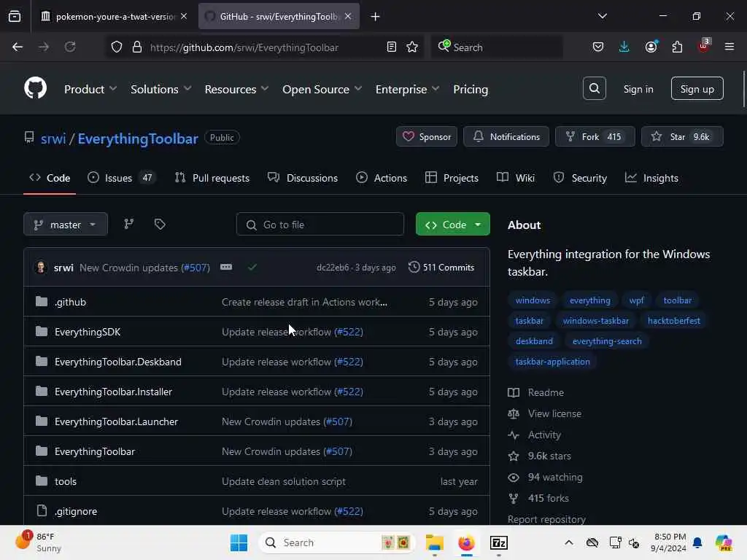Open the Pricing link

coord(471,89)
